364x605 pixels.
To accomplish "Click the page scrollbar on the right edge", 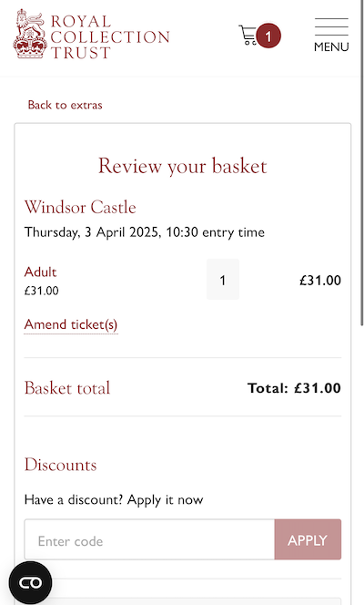I will click(361, 162).
